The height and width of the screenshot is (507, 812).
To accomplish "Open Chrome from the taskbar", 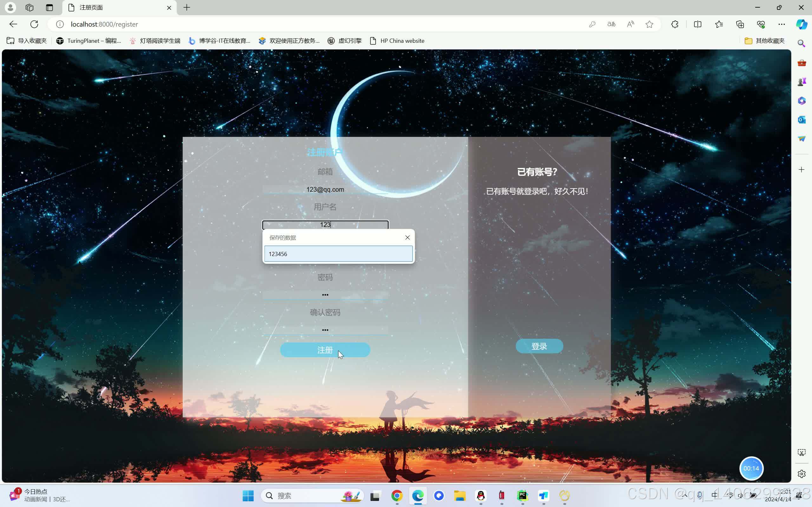I will [397, 495].
